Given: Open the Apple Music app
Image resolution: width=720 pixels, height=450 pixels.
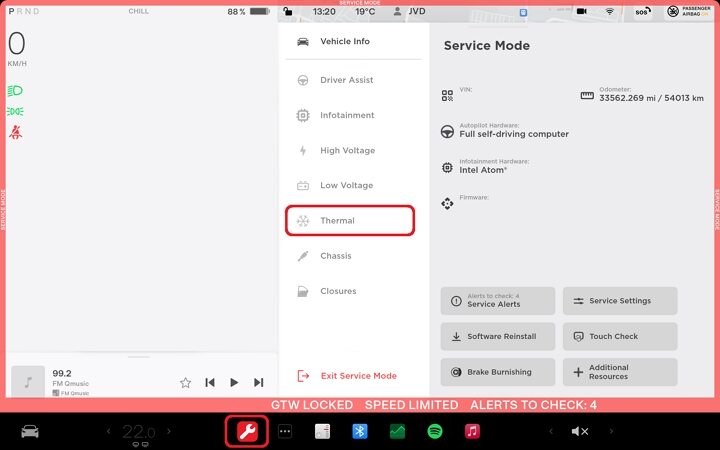Looking at the screenshot, I should click(472, 432).
